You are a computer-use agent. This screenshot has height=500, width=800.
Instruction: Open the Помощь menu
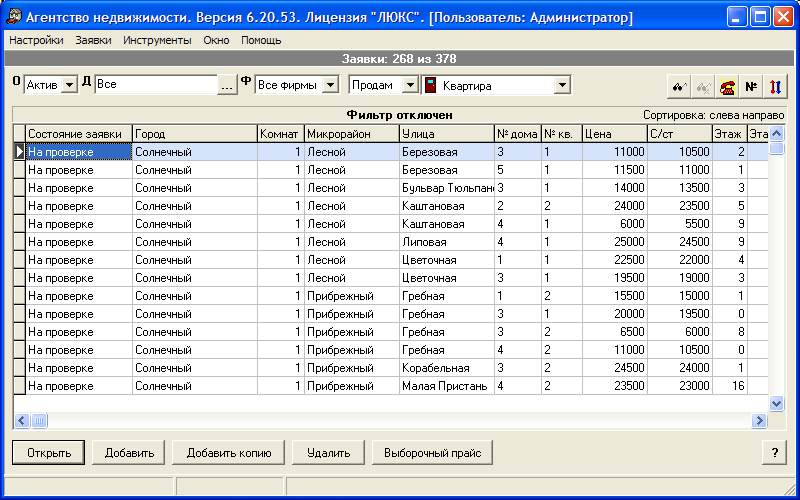click(x=261, y=40)
